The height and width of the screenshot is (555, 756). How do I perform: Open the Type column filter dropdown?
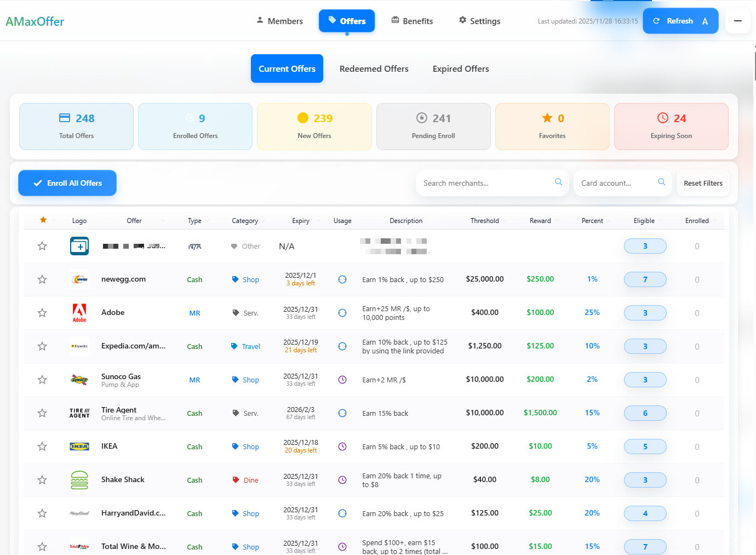tap(208, 221)
